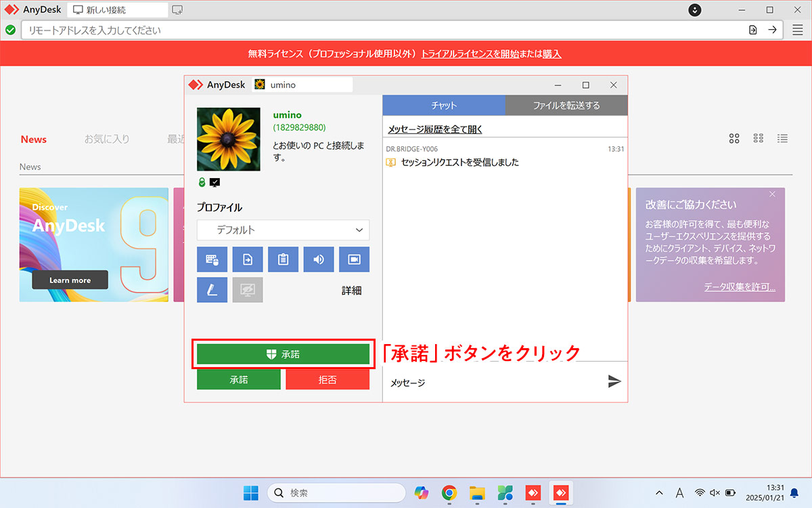Click the ID text (1829829880)
The image size is (812, 508).
point(299,127)
